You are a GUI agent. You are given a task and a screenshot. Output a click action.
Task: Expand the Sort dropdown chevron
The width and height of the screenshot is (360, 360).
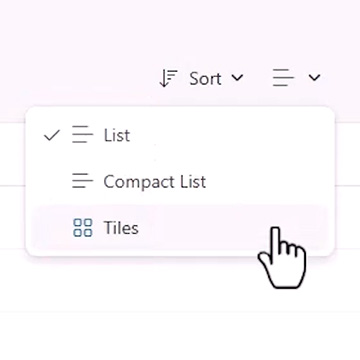pos(237,78)
